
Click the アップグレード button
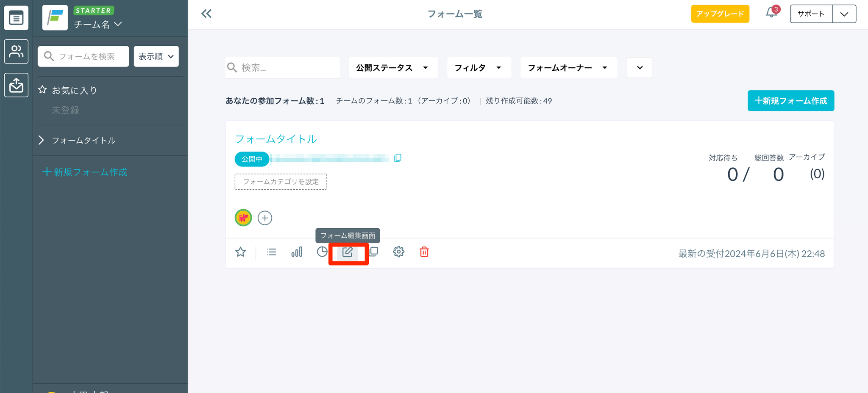tap(720, 14)
